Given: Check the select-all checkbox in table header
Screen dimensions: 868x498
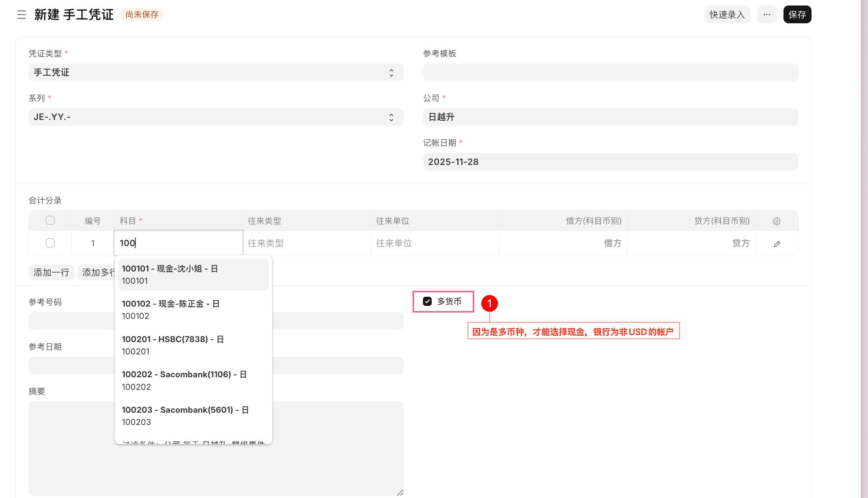Looking at the screenshot, I should tap(50, 220).
